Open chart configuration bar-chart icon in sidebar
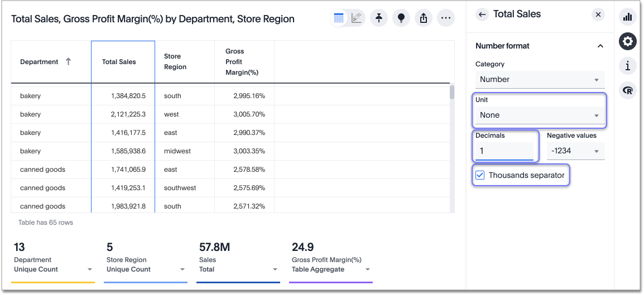This screenshot has height=295, width=644. click(x=628, y=17)
